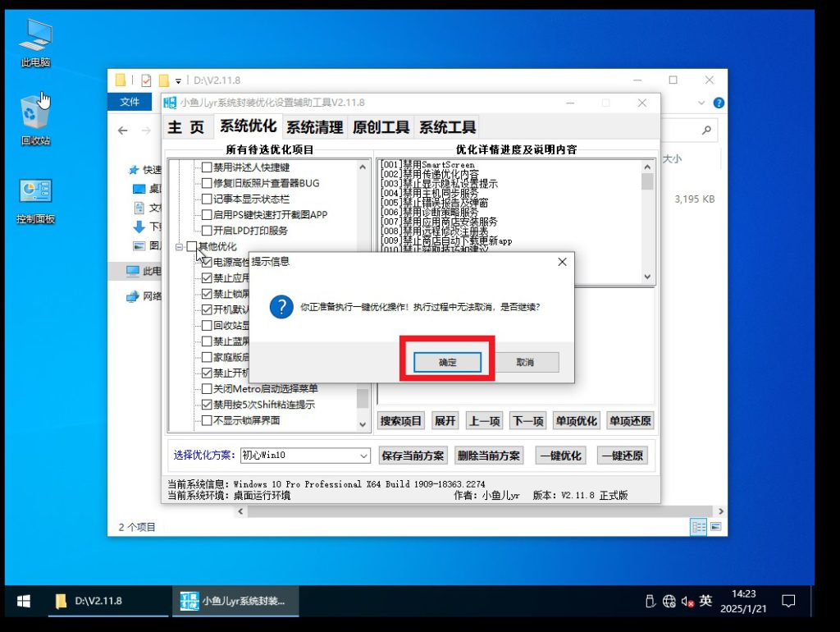Open the 文件 menu in Explorer
840x632 pixels.
pyautogui.click(x=130, y=102)
